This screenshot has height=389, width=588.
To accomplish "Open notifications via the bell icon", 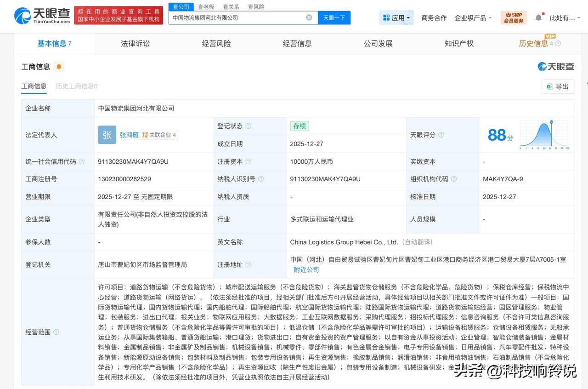I will [x=538, y=17].
